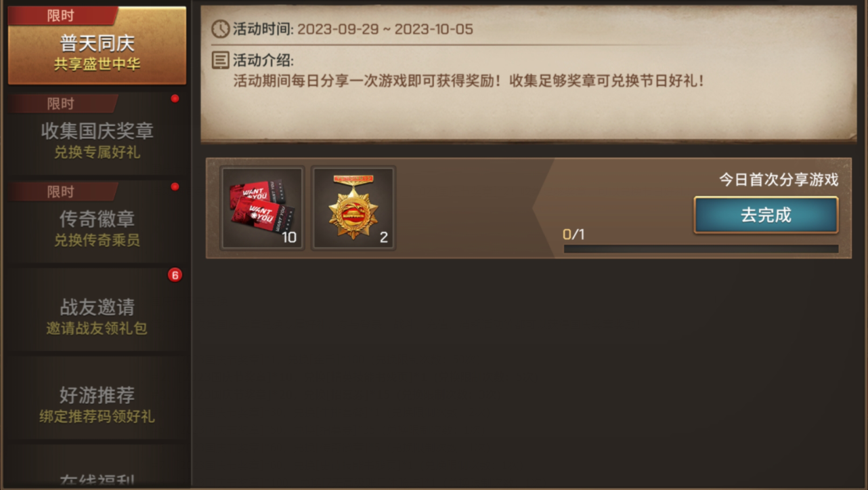Click the 0/1 share progress bar

coord(701,249)
